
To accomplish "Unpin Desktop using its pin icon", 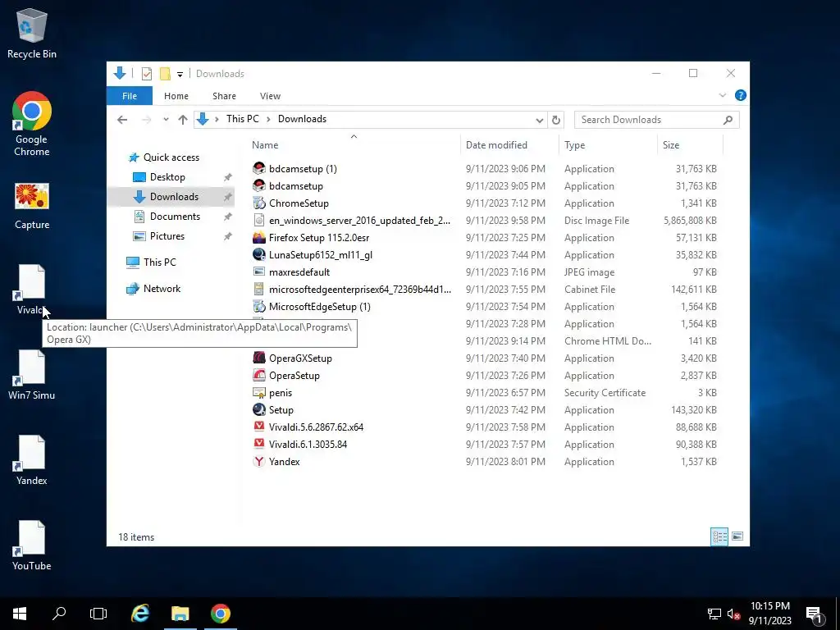I will click(x=228, y=177).
